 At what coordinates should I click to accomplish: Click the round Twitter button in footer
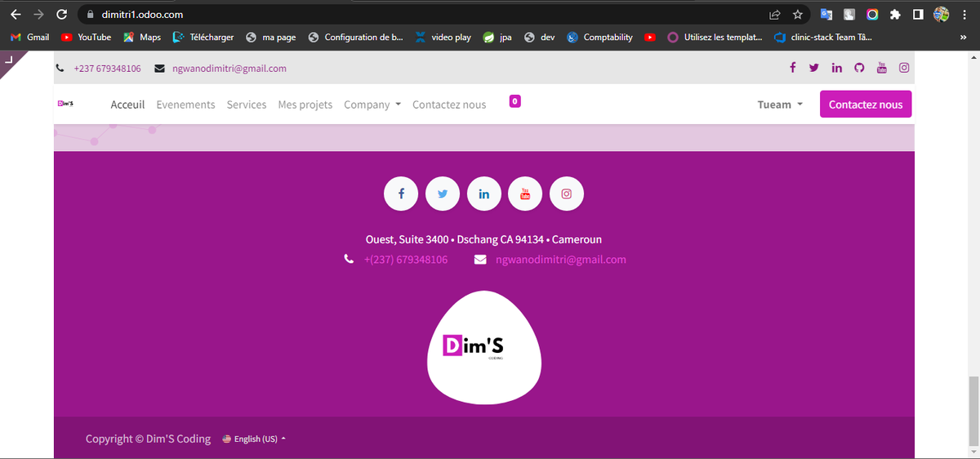click(x=443, y=194)
